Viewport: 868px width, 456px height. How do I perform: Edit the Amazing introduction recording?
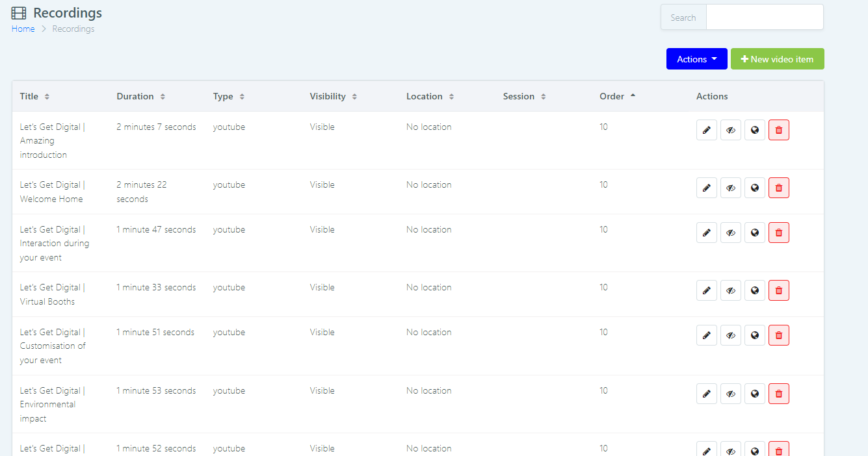point(707,130)
